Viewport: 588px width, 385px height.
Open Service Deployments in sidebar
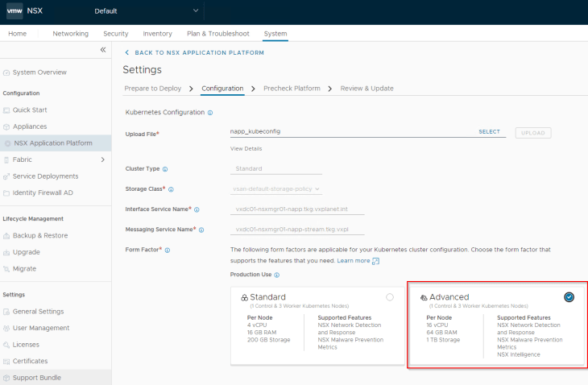point(45,176)
